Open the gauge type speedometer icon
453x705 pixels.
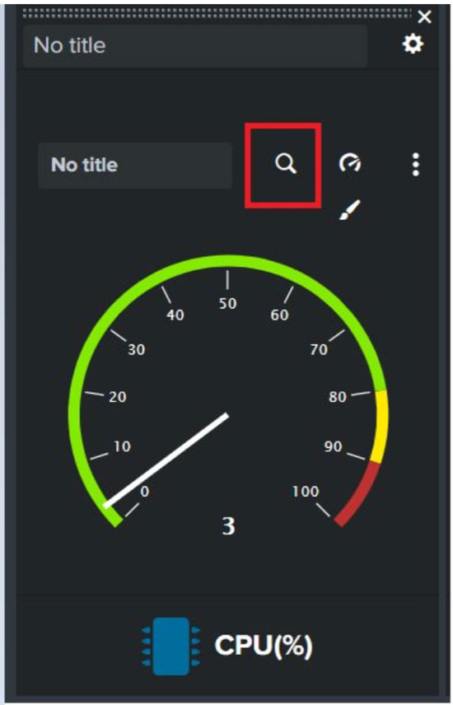(350, 162)
